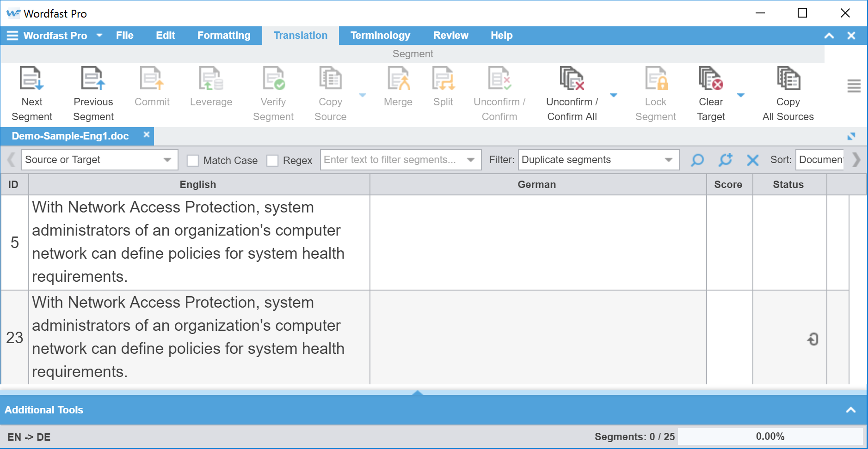Close the ribbon with X icon

pyautogui.click(x=851, y=36)
